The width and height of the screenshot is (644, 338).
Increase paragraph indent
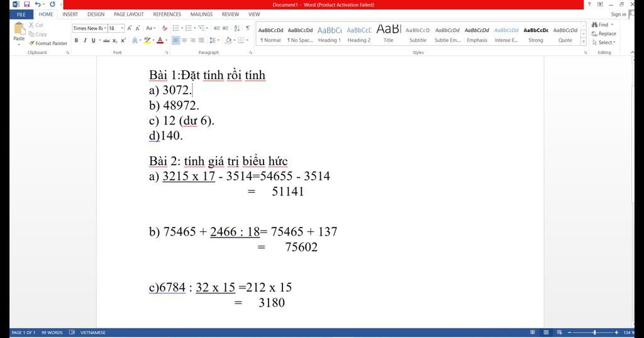[225, 28]
